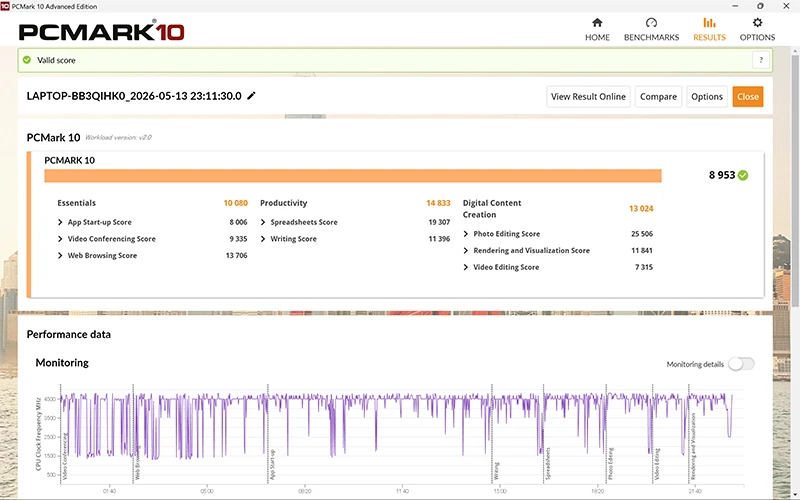This screenshot has width=800, height=500.
Task: Open the result Options button
Action: coord(707,96)
